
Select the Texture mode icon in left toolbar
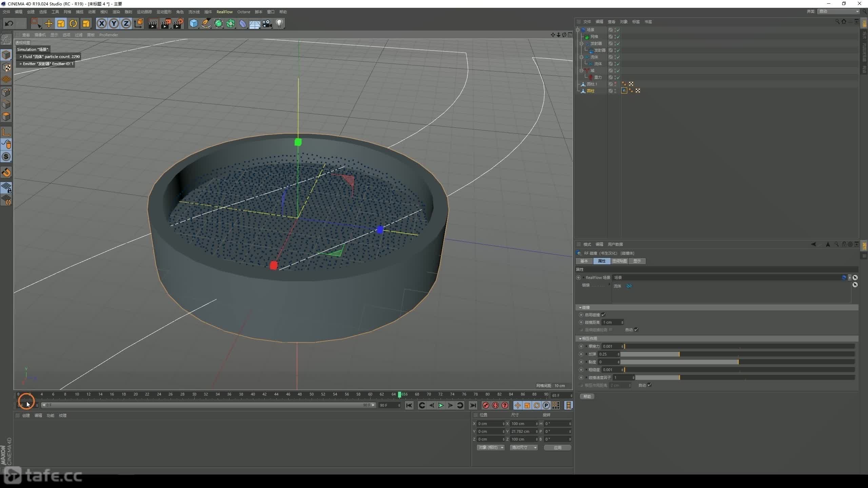coord(6,67)
